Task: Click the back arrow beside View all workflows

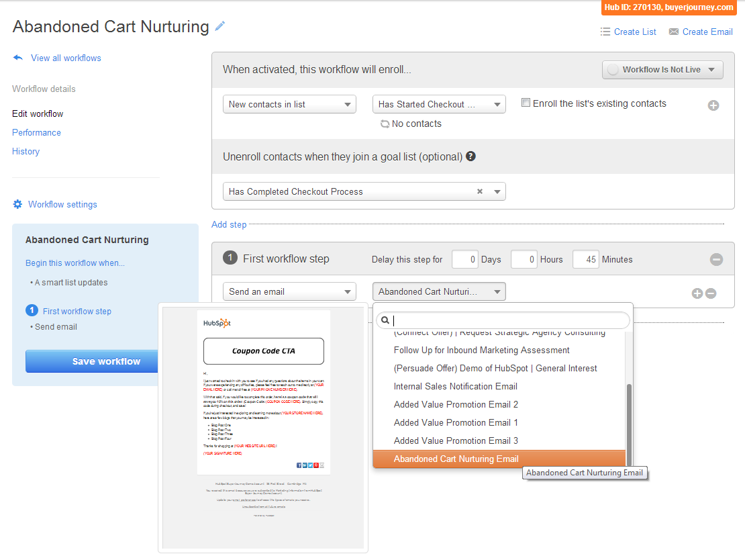Action: pyautogui.click(x=18, y=58)
